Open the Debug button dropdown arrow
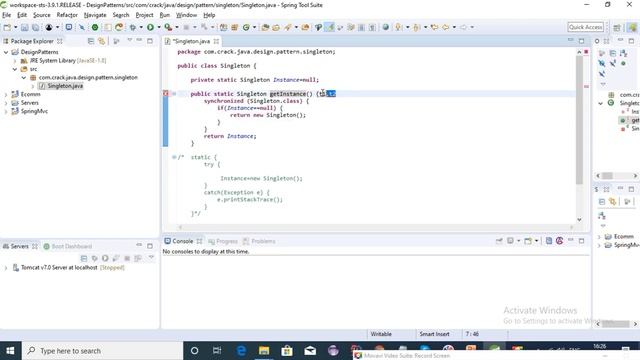 coord(141,27)
